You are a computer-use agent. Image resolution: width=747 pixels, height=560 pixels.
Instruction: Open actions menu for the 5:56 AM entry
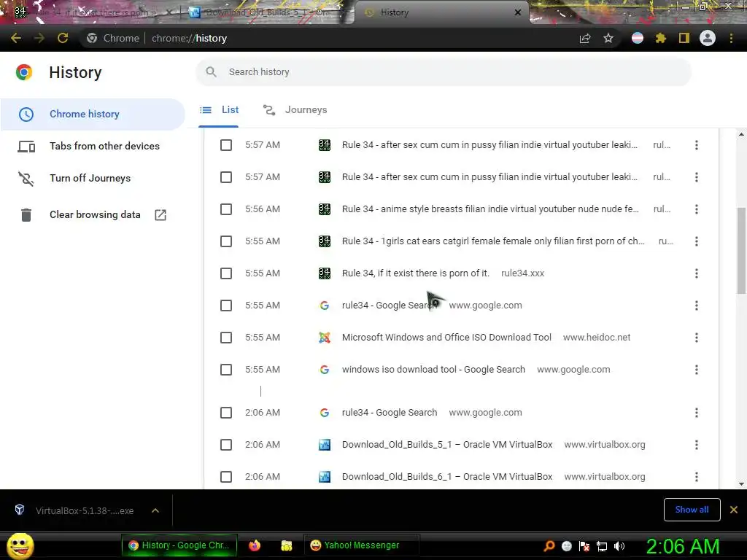click(x=697, y=209)
